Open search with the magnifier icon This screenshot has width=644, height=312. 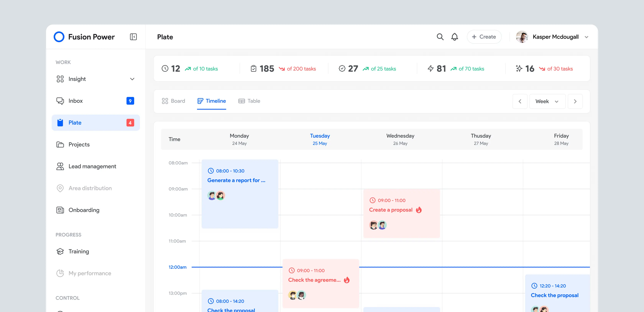[x=440, y=37]
